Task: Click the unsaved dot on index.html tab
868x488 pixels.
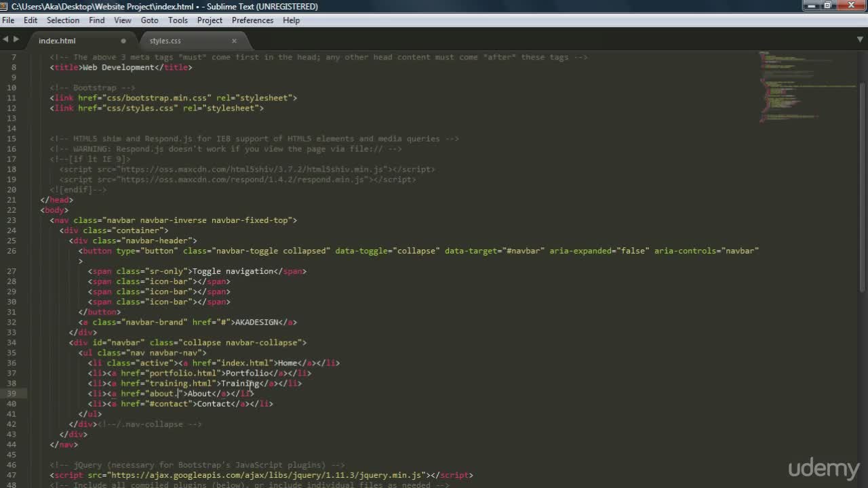Action: coord(123,41)
